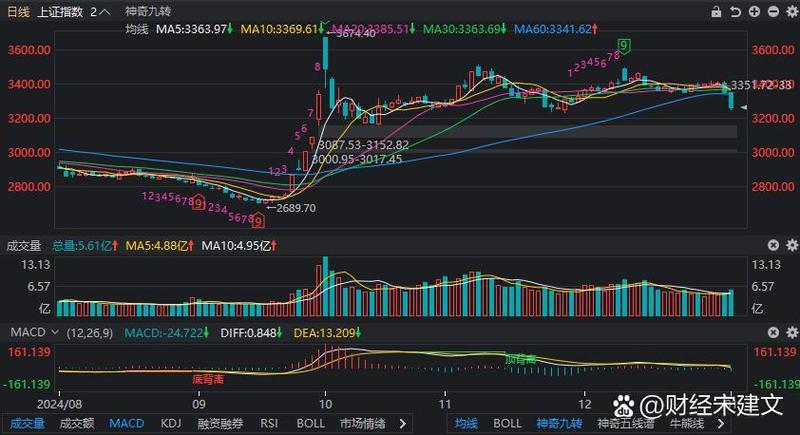This screenshot has width=800, height=435.
Task: Toggle the 均线 overlay at bottom
Action: (x=466, y=423)
